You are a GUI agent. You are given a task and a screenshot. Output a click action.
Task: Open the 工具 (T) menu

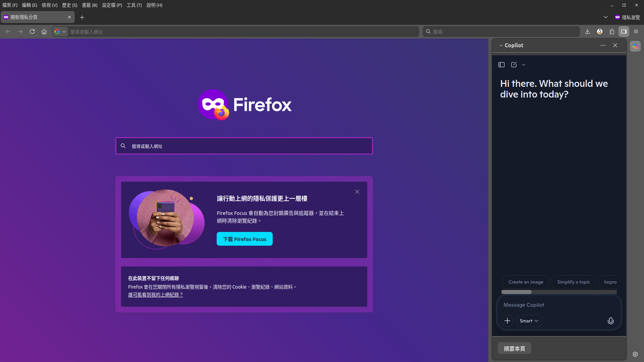click(134, 5)
